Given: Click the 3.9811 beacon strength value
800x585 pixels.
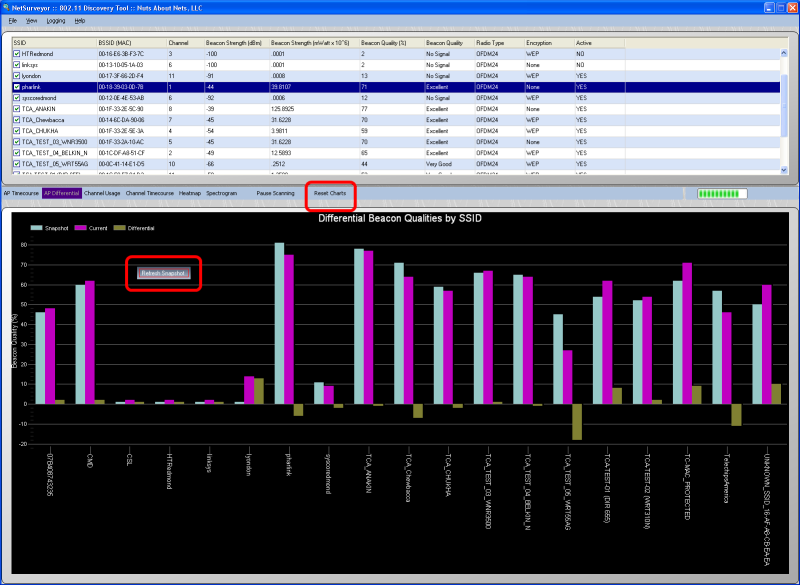Looking at the screenshot, I should point(280,131).
